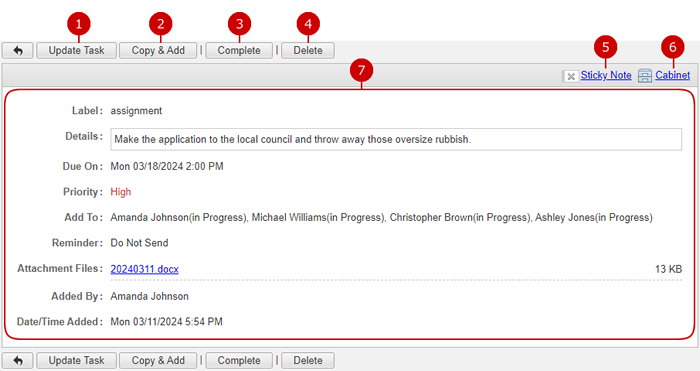Click the bottom Copy & Add button

[x=158, y=360]
